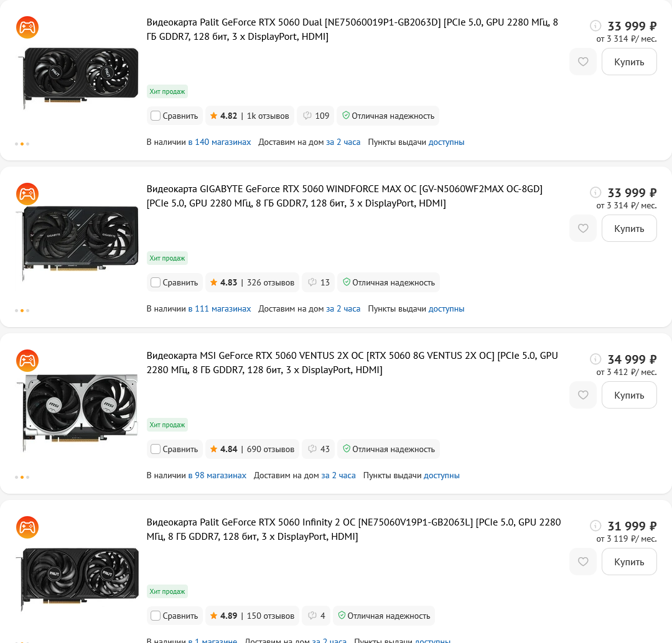Add Palit RTX 5060 Dual to favorites
Image resolution: width=672 pixels, height=643 pixels.
pyautogui.click(x=583, y=62)
